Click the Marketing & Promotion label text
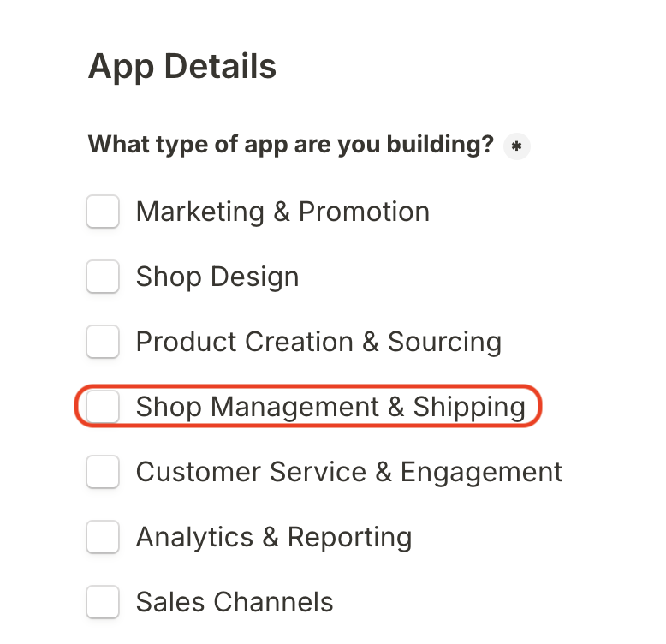 coord(282,212)
